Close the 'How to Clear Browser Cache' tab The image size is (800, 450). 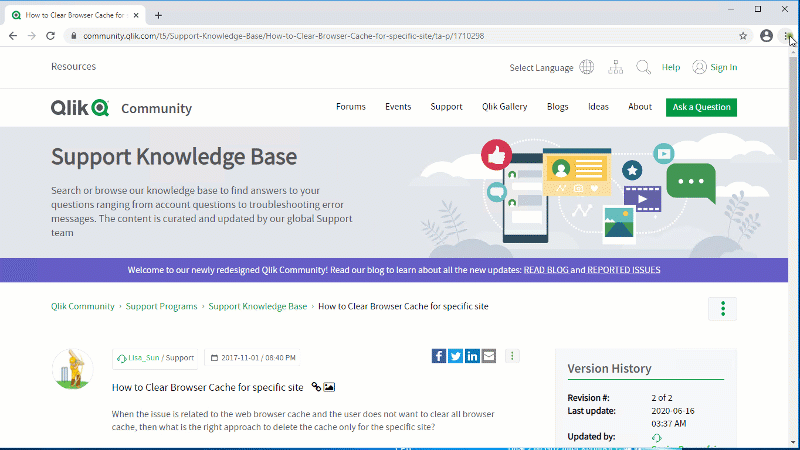pos(136,15)
